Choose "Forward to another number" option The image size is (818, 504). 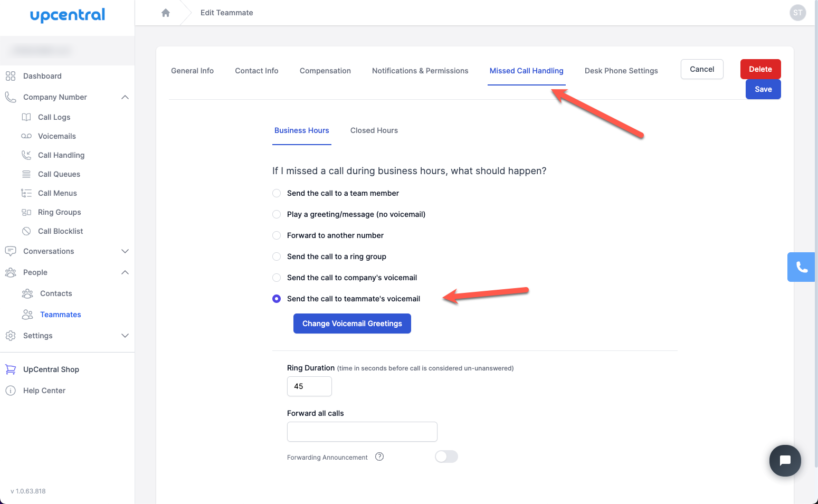[277, 235]
